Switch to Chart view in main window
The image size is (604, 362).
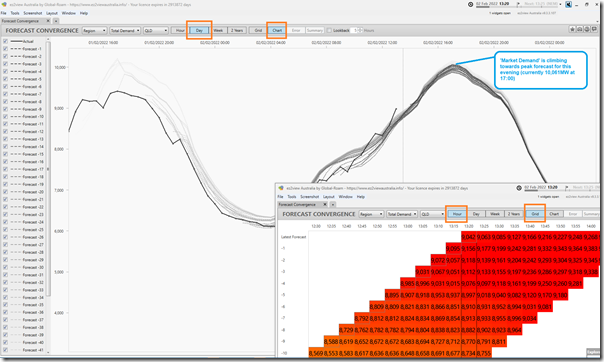coord(277,30)
